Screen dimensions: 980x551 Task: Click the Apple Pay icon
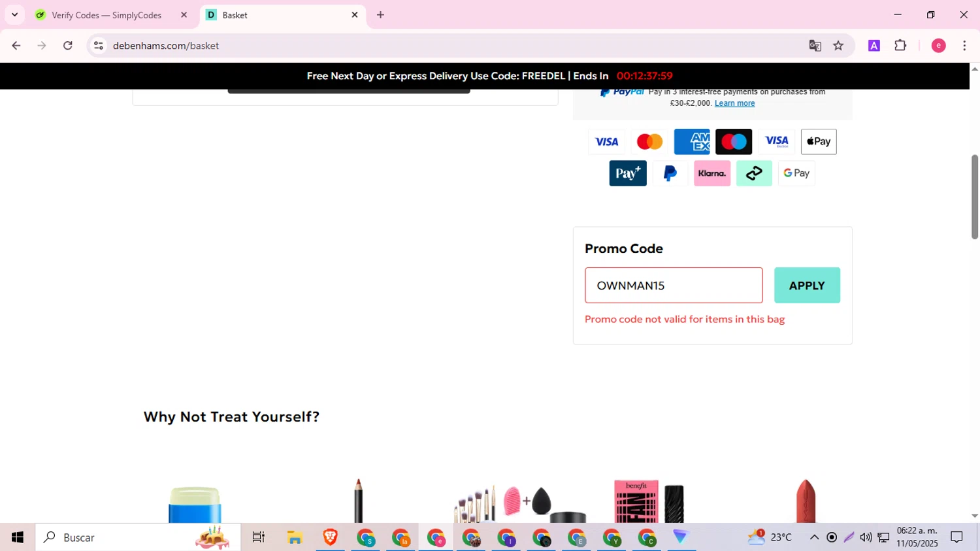coord(819,141)
